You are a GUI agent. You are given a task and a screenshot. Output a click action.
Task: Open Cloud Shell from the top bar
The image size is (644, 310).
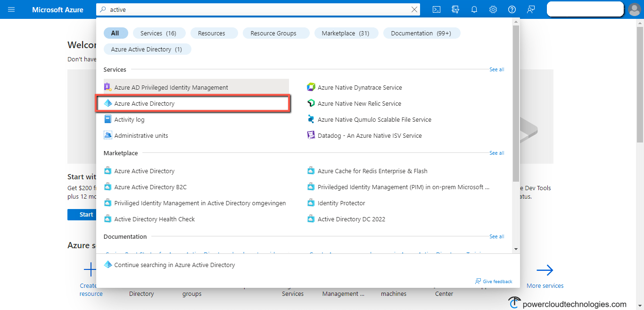point(437,9)
